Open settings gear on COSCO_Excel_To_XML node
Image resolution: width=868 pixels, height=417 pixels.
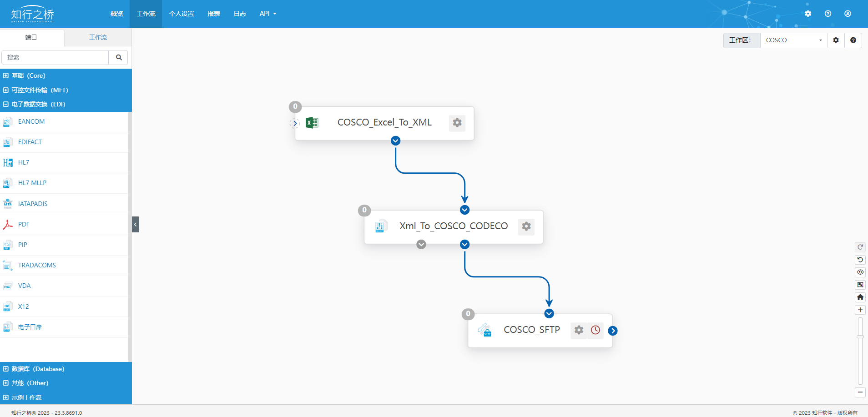click(x=457, y=123)
